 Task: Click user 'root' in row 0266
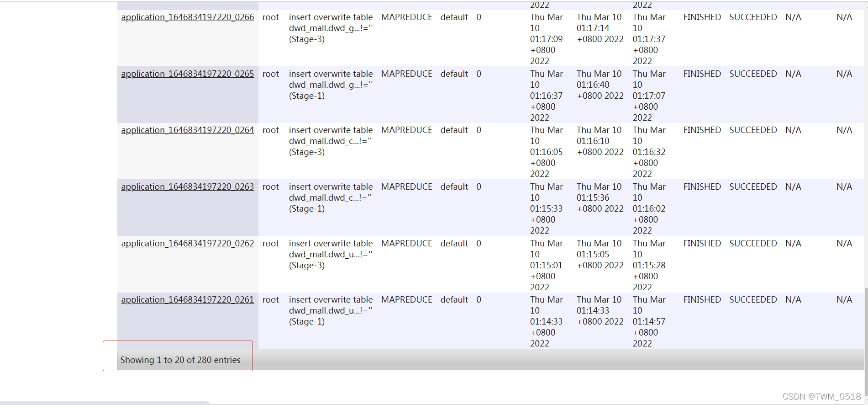(271, 17)
